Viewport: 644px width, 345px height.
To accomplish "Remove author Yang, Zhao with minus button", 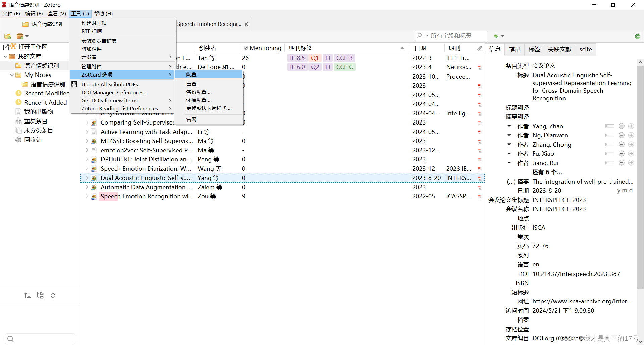I will point(622,126).
